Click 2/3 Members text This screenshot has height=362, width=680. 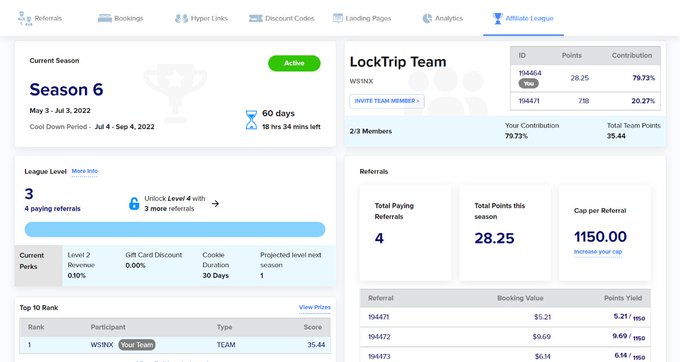click(x=371, y=131)
